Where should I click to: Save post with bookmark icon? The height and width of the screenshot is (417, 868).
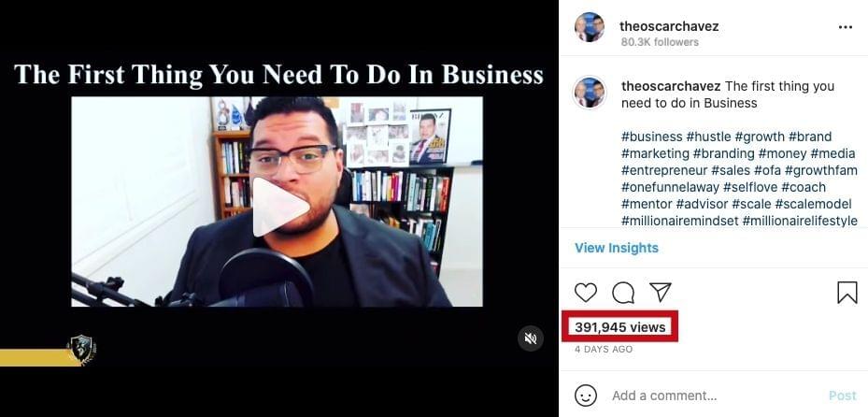click(x=847, y=293)
